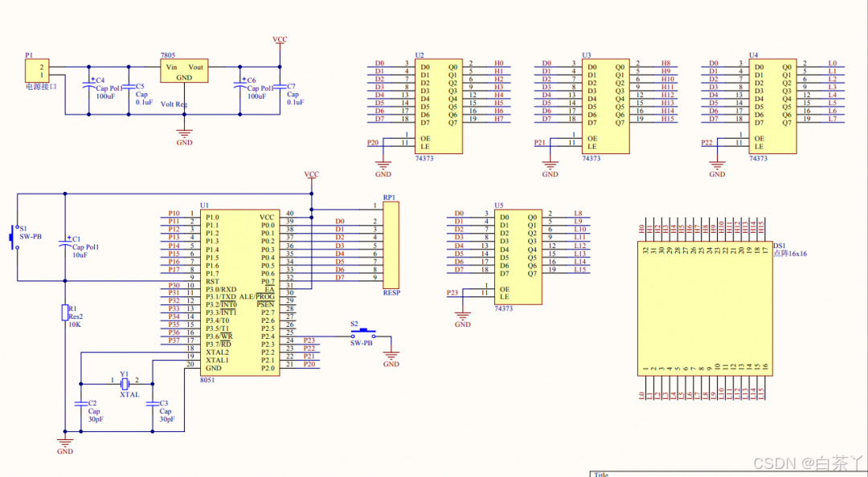
Task: Select the C1 10uF polarized capacitor
Action: [x=65, y=243]
